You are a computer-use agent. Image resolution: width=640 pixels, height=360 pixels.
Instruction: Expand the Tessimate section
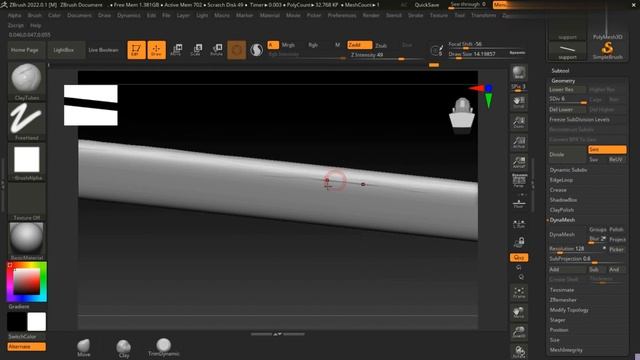point(562,290)
